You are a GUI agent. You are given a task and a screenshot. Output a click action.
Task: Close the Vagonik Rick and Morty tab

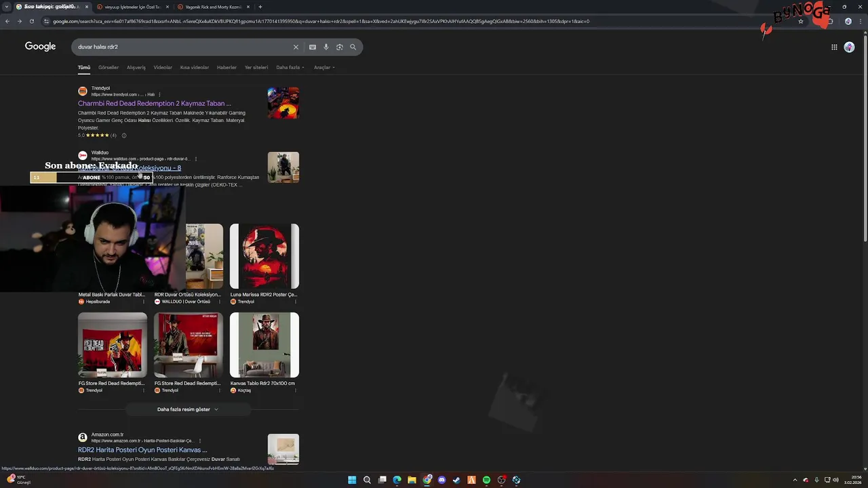coord(248,7)
